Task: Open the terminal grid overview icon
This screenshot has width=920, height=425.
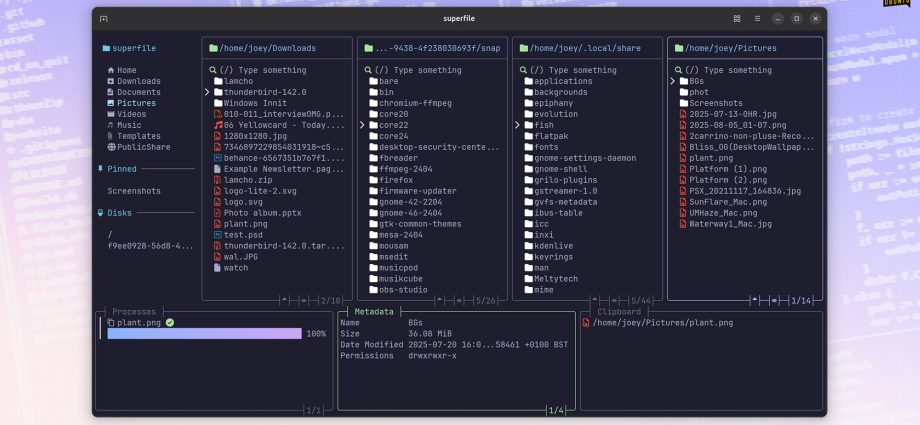Action: [737, 19]
